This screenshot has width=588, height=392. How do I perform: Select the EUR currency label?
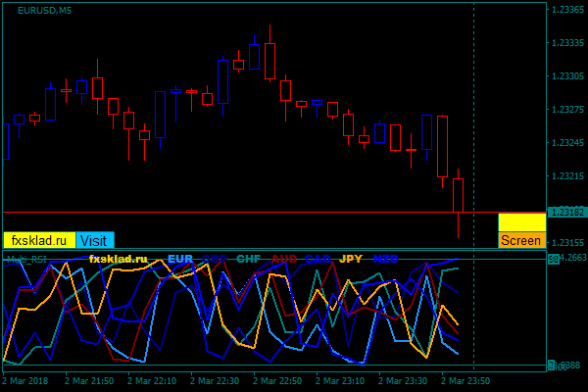(180, 259)
